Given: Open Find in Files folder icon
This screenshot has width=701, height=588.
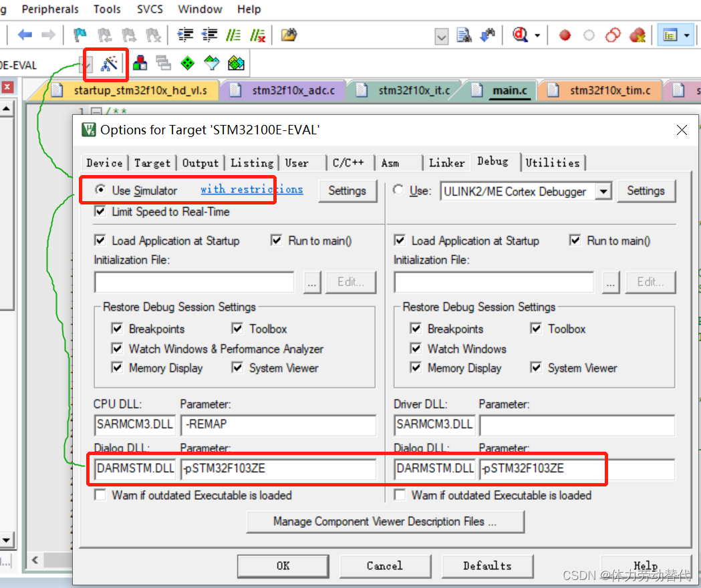Looking at the screenshot, I should [x=289, y=35].
